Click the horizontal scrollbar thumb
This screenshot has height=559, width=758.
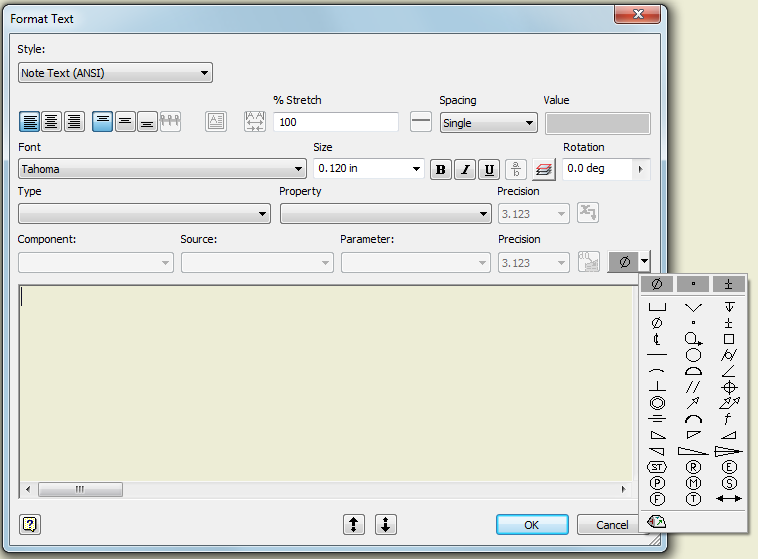pyautogui.click(x=80, y=489)
